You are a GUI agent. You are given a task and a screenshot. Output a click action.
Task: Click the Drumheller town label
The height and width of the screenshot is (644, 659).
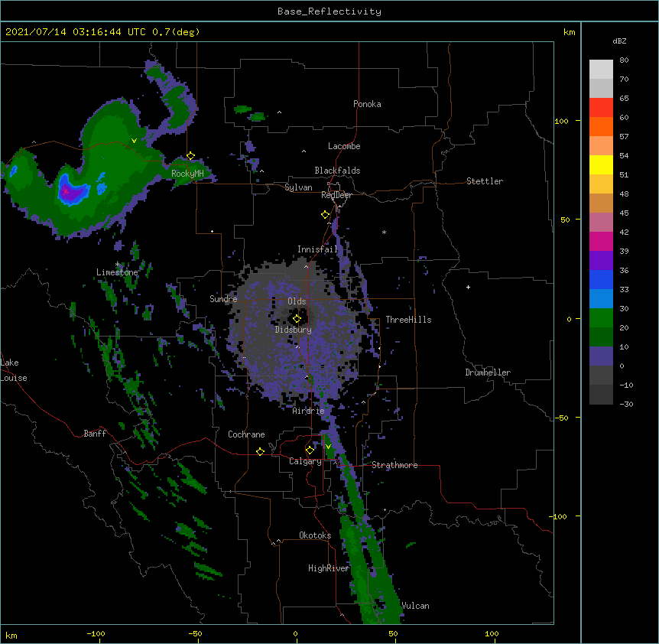tap(488, 372)
